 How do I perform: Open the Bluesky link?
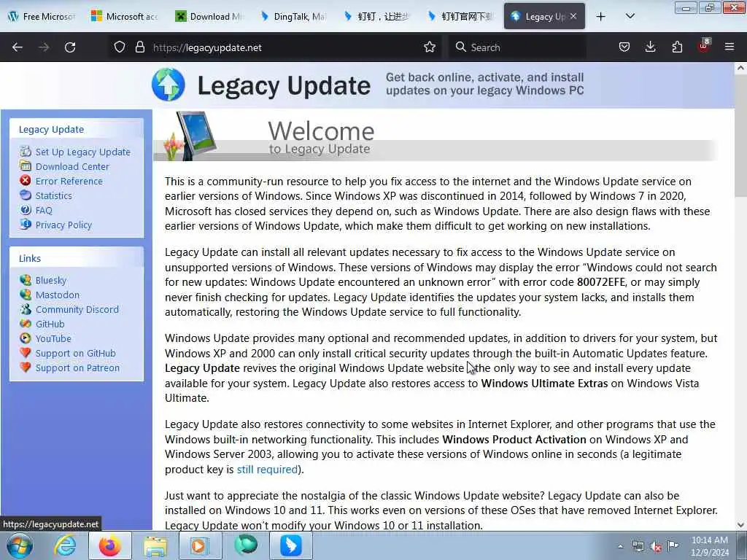[51, 281]
